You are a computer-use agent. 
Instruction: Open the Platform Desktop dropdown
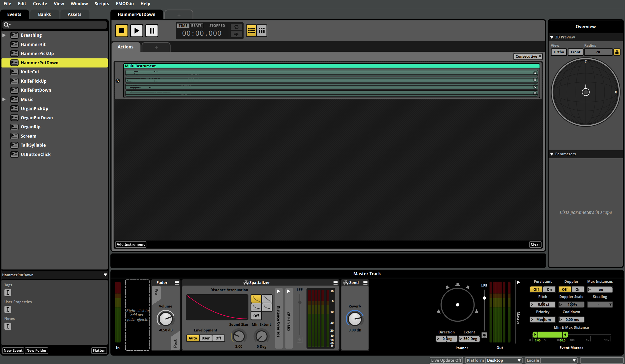pyautogui.click(x=503, y=360)
